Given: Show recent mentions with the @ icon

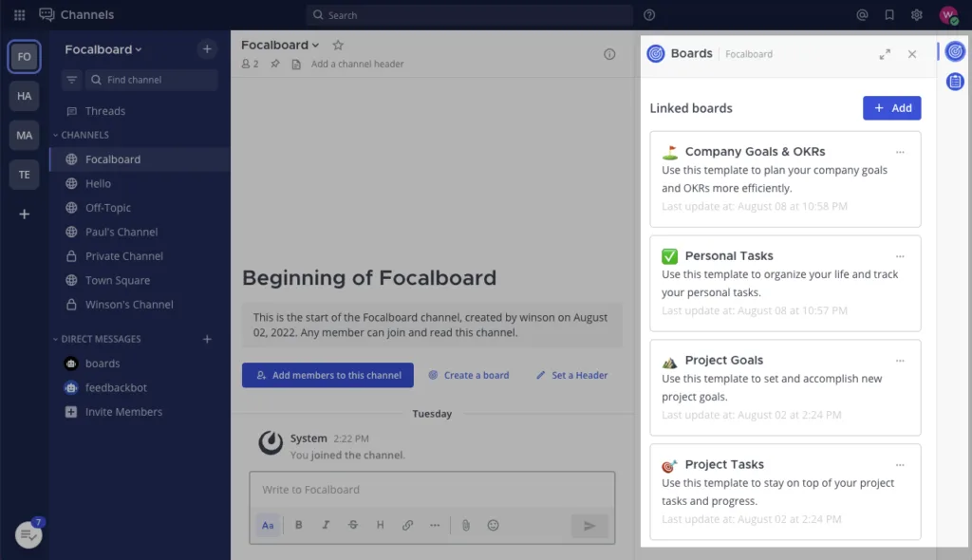Looking at the screenshot, I should point(862,15).
